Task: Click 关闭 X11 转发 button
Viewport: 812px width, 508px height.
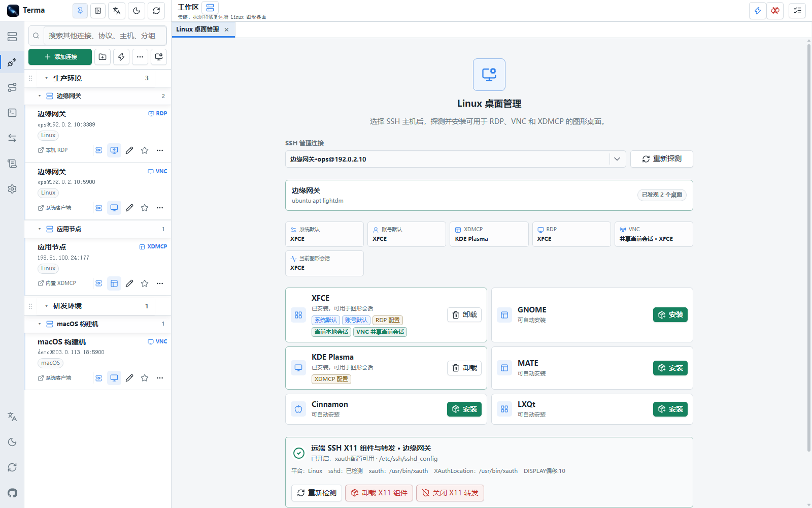Action: pos(450,493)
